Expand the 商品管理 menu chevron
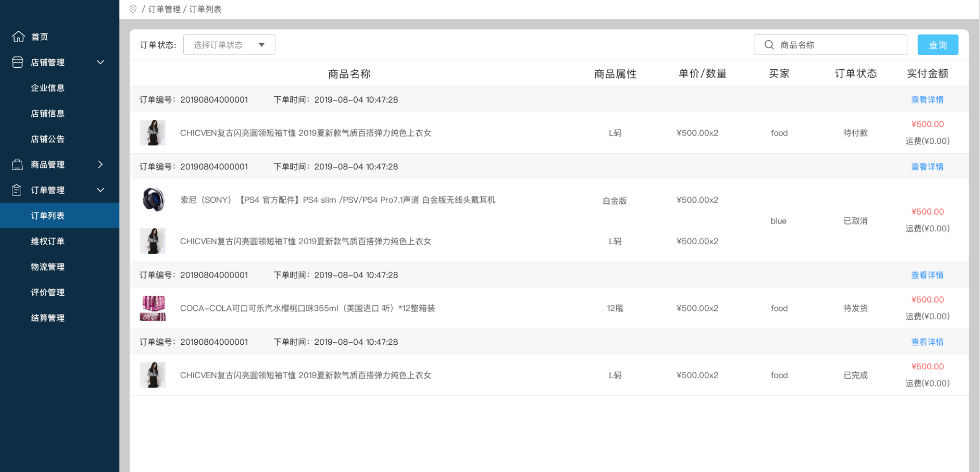Image resolution: width=980 pixels, height=472 pixels. (100, 165)
